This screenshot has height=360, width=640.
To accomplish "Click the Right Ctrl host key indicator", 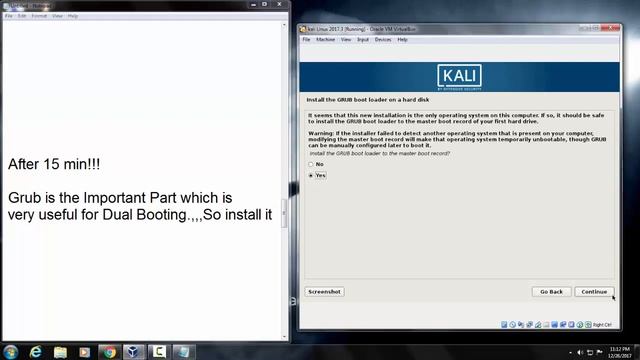I will [x=602, y=325].
